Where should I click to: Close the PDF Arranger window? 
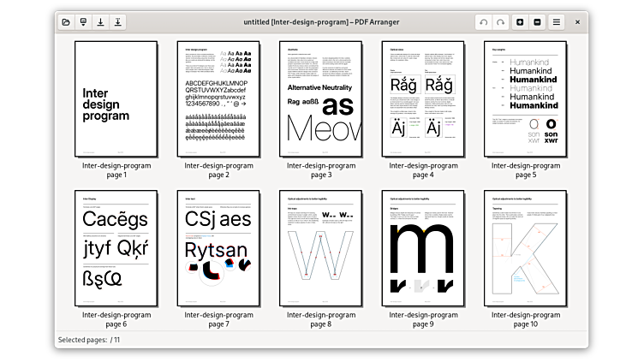tap(577, 21)
